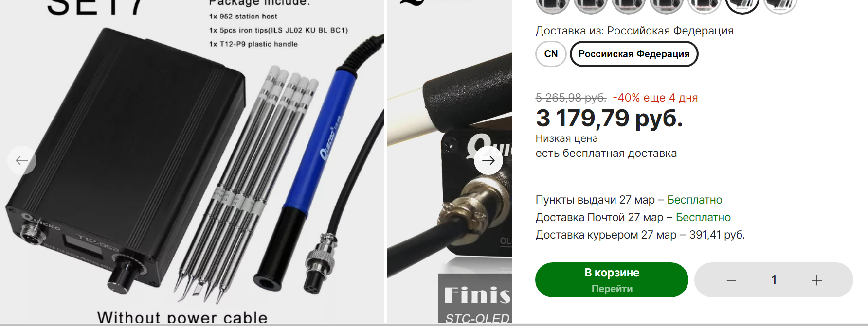Screen dimensions: 868x326
Task: Click the Пункты выдачи delivery line
Action: pos(629,200)
